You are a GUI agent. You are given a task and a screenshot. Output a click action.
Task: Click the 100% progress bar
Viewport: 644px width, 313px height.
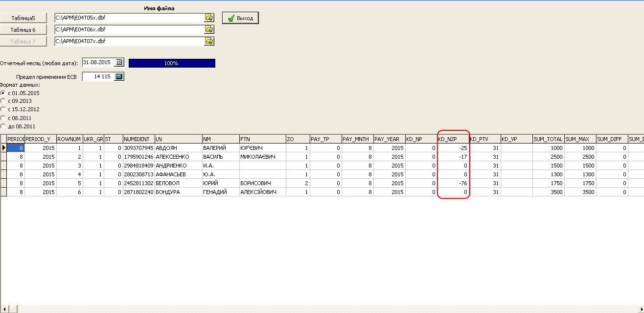pos(172,63)
